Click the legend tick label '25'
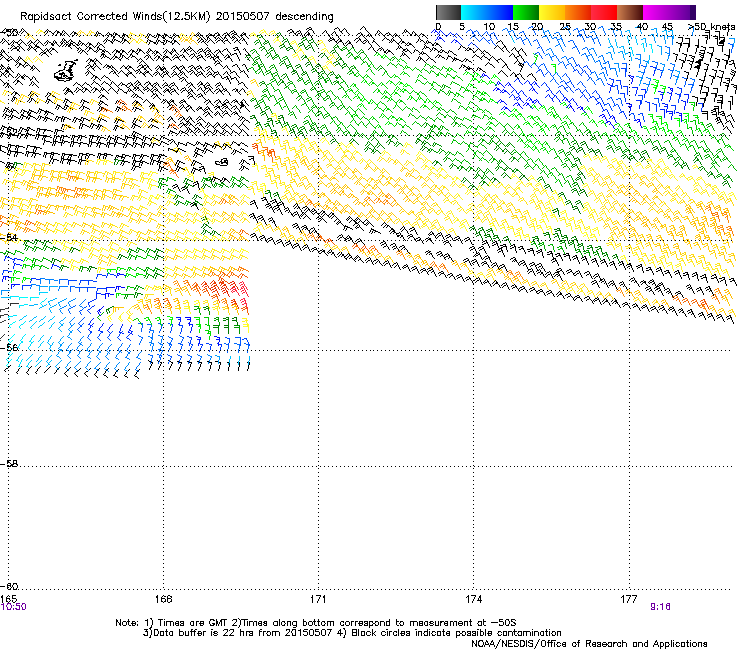The height and width of the screenshot is (650, 740). click(x=564, y=27)
